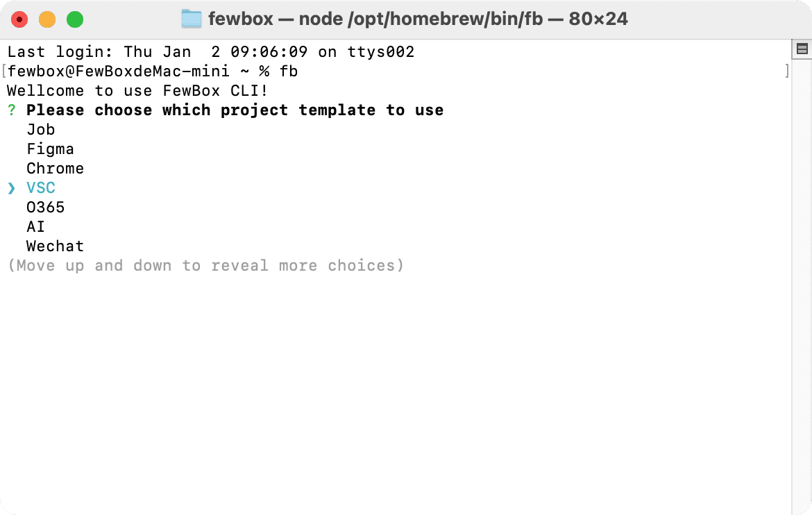Click the cyan chevron pointer beside VSC
The height and width of the screenshot is (515, 812).
[11, 188]
